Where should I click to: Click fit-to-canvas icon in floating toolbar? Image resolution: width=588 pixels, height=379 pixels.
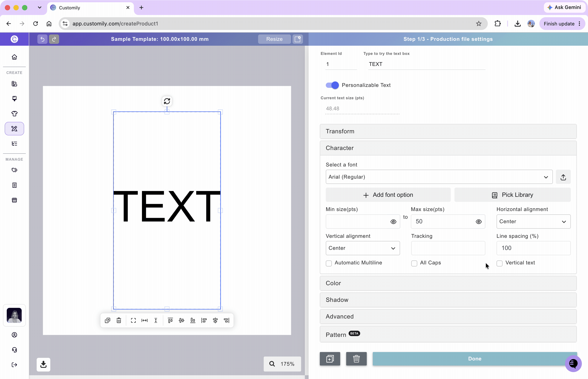[133, 320]
